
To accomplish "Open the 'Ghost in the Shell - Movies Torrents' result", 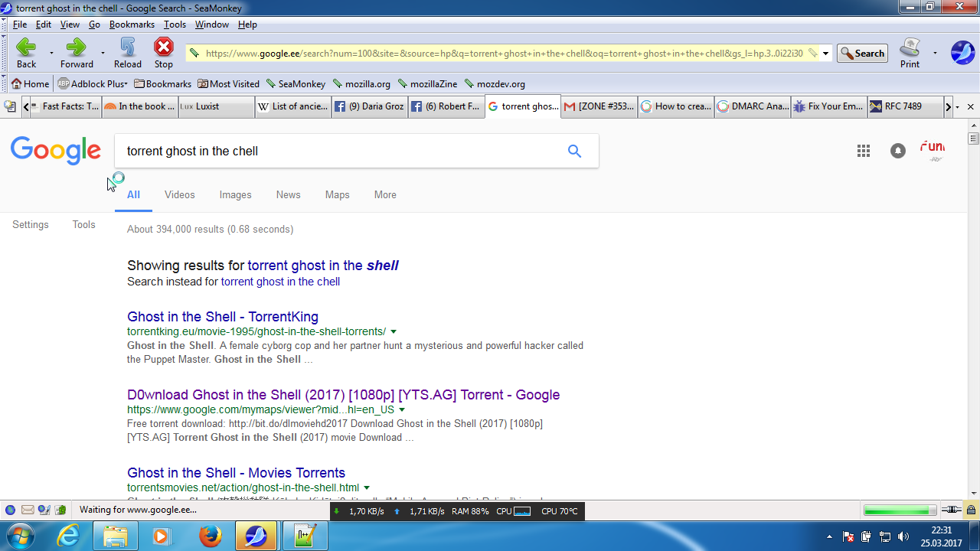I will pyautogui.click(x=237, y=473).
